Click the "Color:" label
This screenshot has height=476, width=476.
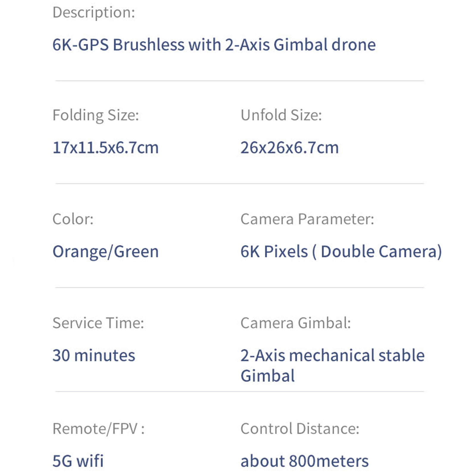click(x=73, y=219)
